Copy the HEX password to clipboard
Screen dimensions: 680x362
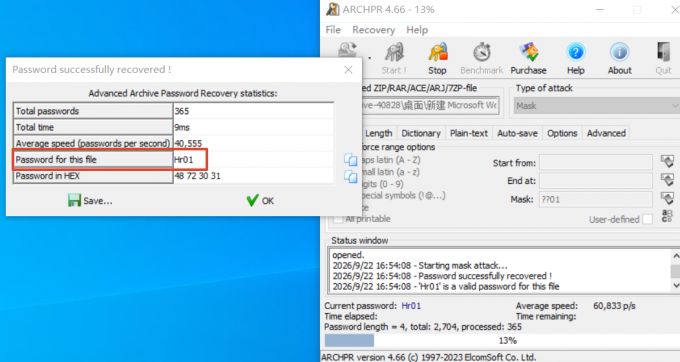pyautogui.click(x=350, y=176)
